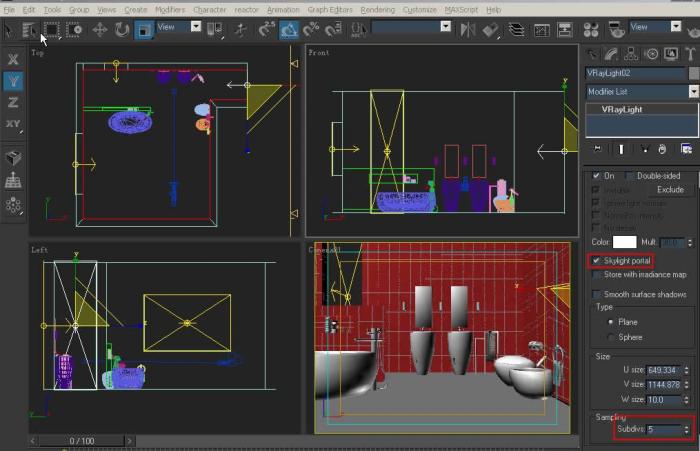The height and width of the screenshot is (451, 700).
Task: Open the Schematic View icon
Action: pyautogui.click(x=565, y=30)
